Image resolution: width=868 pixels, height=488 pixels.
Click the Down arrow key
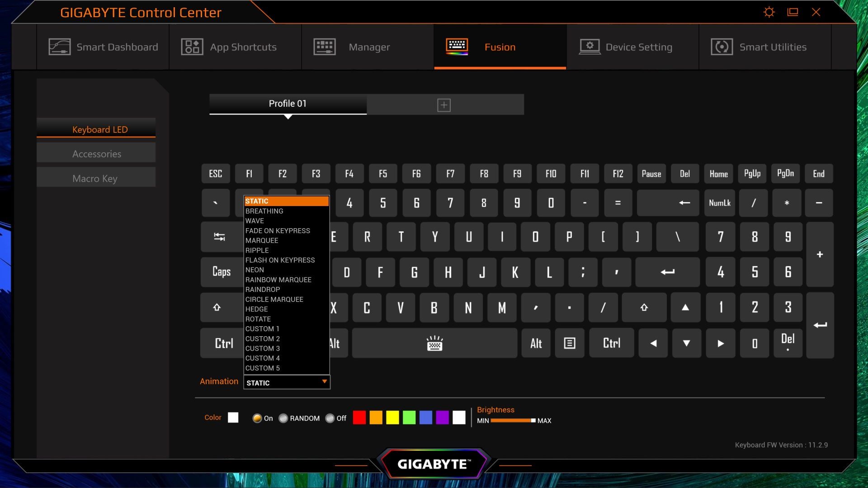686,343
